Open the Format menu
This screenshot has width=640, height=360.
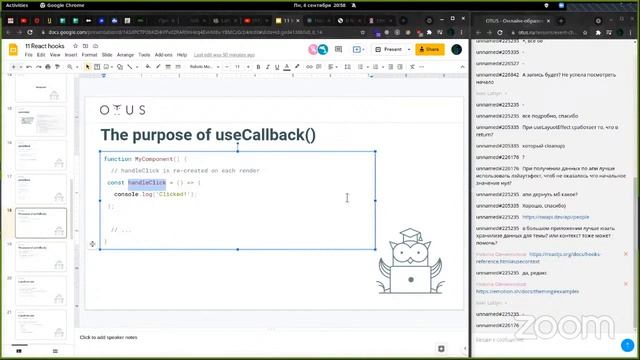click(89, 55)
